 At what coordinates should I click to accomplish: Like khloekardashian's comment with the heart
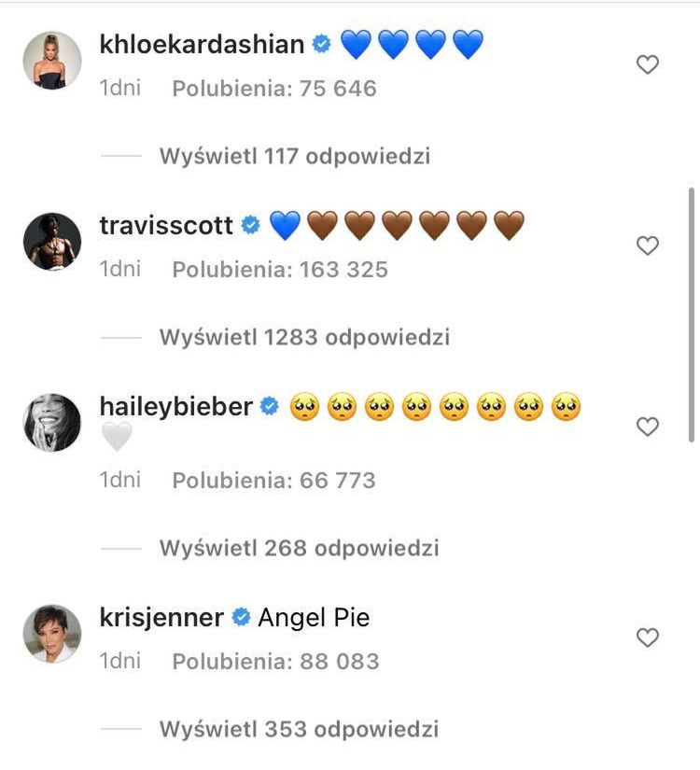(647, 64)
